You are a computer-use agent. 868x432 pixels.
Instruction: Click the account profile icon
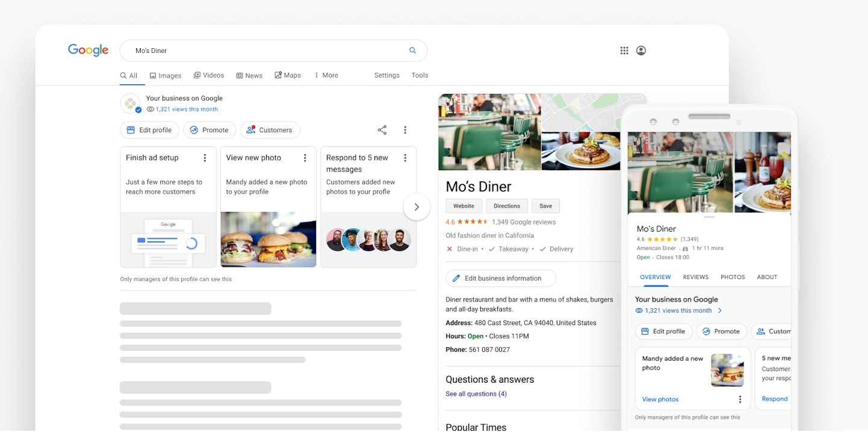(640, 50)
